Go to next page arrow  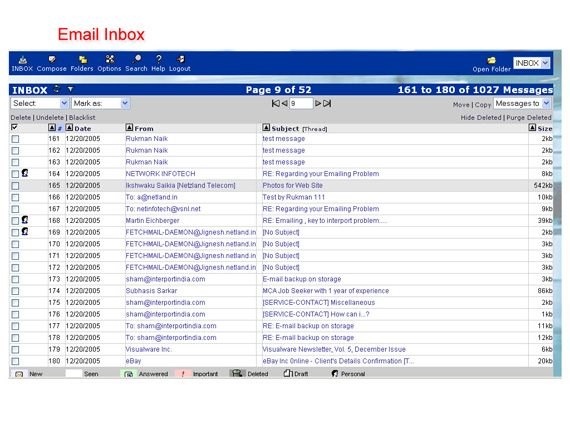318,104
